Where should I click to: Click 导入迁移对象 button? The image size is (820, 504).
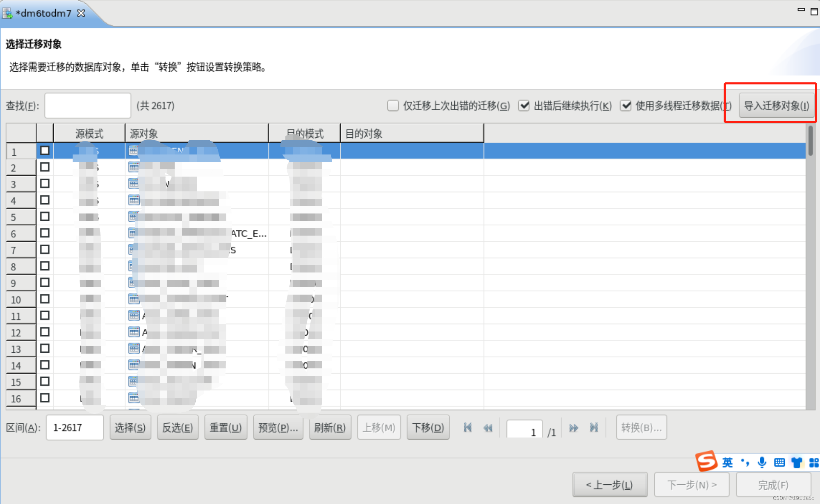pos(776,106)
